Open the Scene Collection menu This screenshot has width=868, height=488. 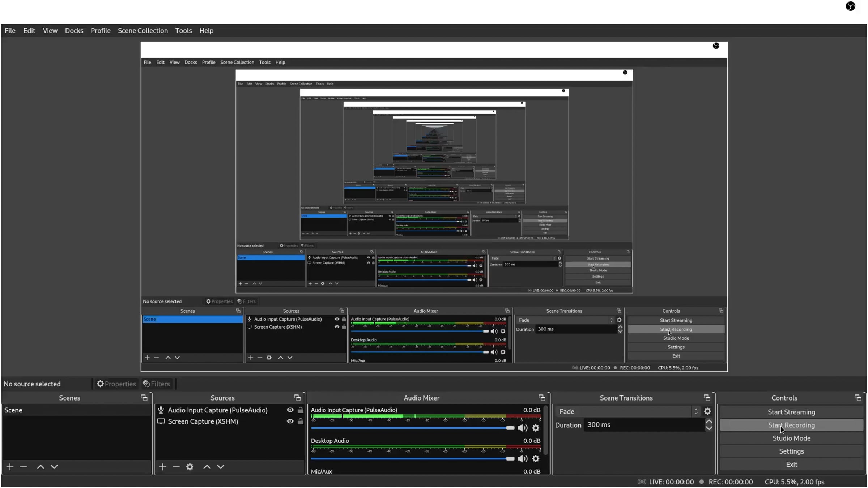point(143,31)
